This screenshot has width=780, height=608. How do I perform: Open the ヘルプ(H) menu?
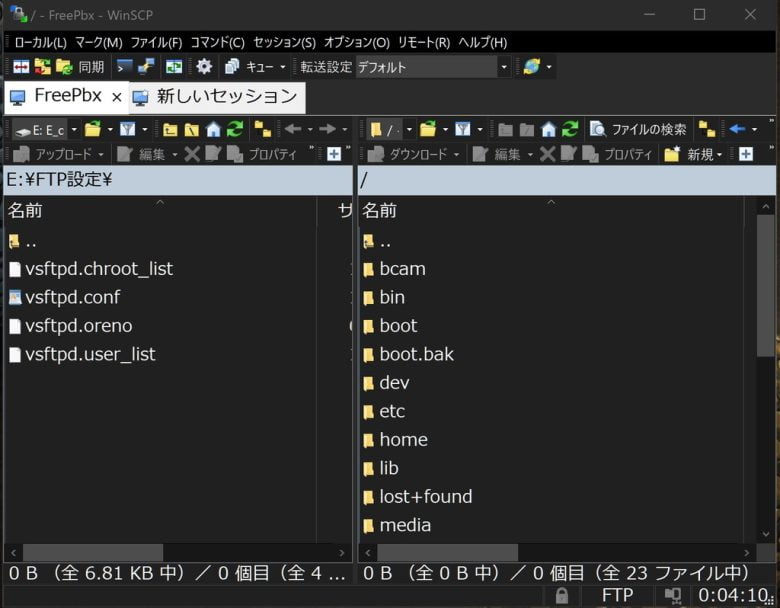coord(483,43)
